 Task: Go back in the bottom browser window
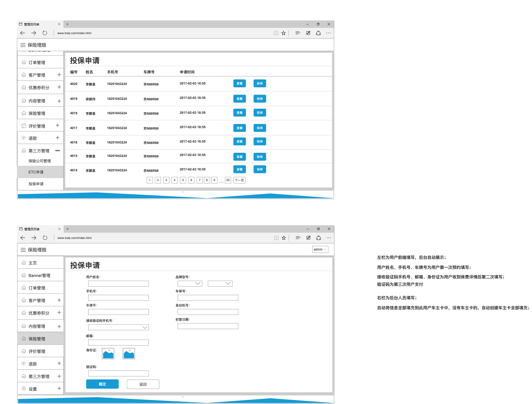point(23,238)
